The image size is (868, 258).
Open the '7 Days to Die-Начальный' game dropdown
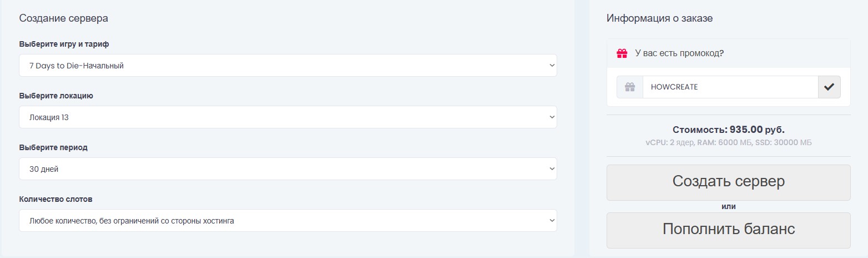(287, 66)
